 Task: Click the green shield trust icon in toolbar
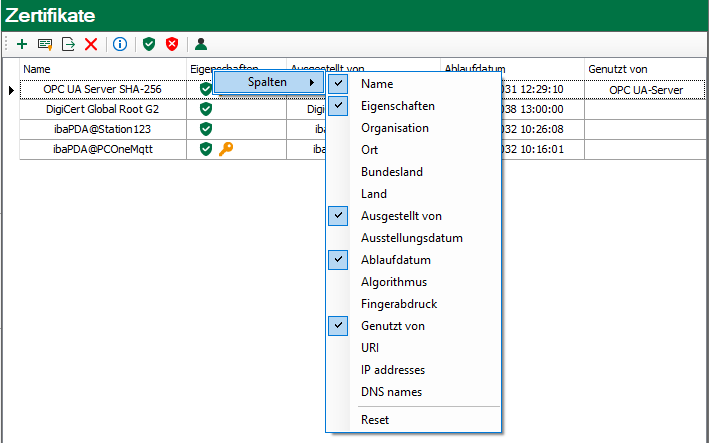pos(149,44)
